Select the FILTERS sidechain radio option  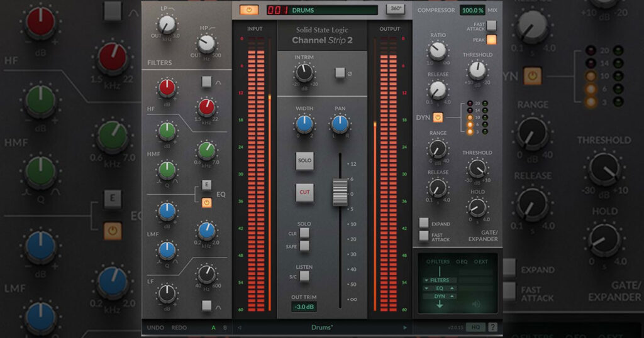(438, 261)
